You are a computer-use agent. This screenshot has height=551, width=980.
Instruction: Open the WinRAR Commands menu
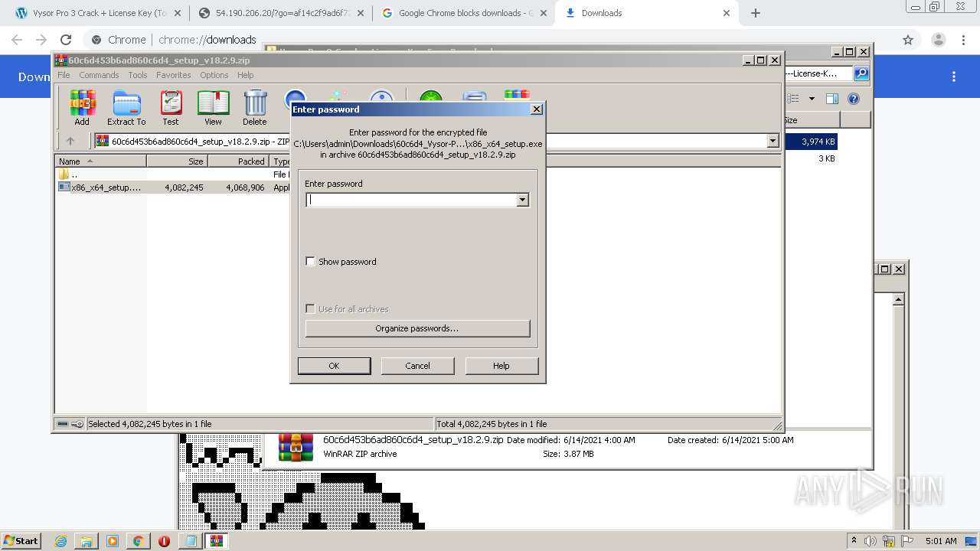[99, 75]
